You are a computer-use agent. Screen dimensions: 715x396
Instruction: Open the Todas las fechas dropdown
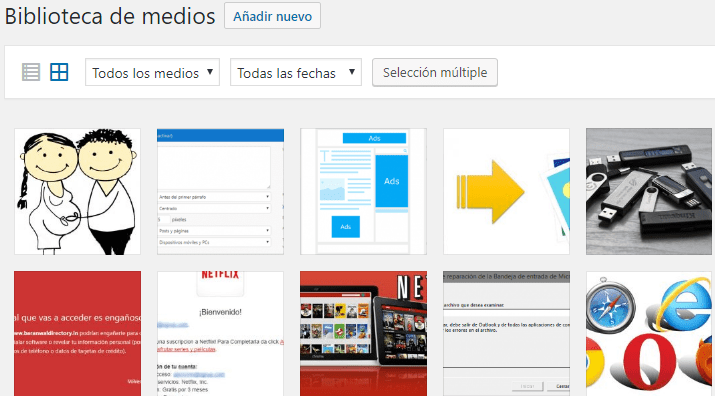[x=296, y=72]
